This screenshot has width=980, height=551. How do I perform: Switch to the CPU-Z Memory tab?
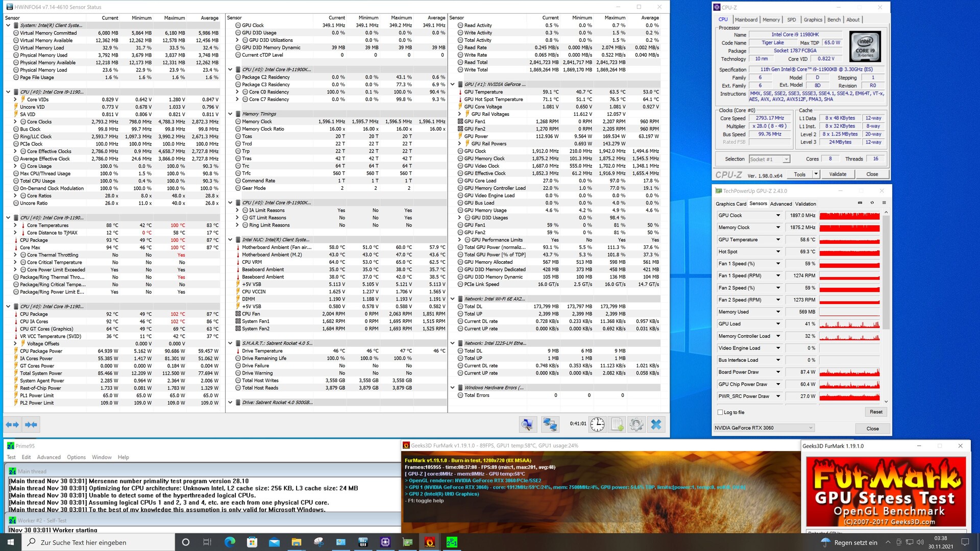[x=771, y=20]
